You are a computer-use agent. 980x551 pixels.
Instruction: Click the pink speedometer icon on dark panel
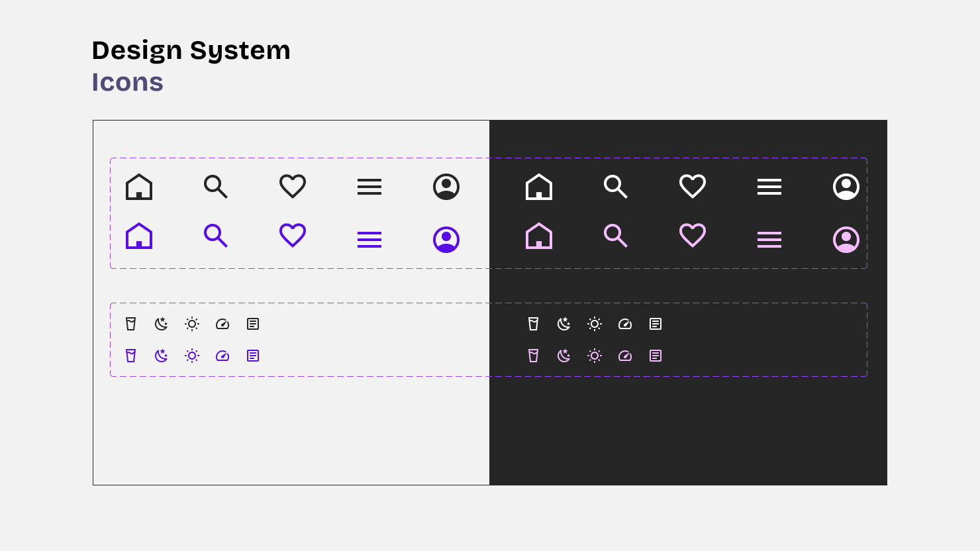(x=624, y=356)
